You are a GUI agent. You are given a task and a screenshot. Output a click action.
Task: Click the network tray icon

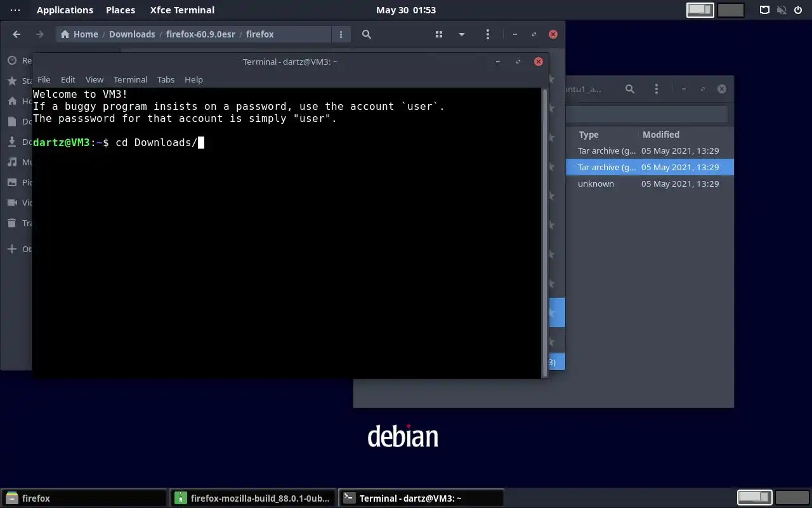coord(765,10)
